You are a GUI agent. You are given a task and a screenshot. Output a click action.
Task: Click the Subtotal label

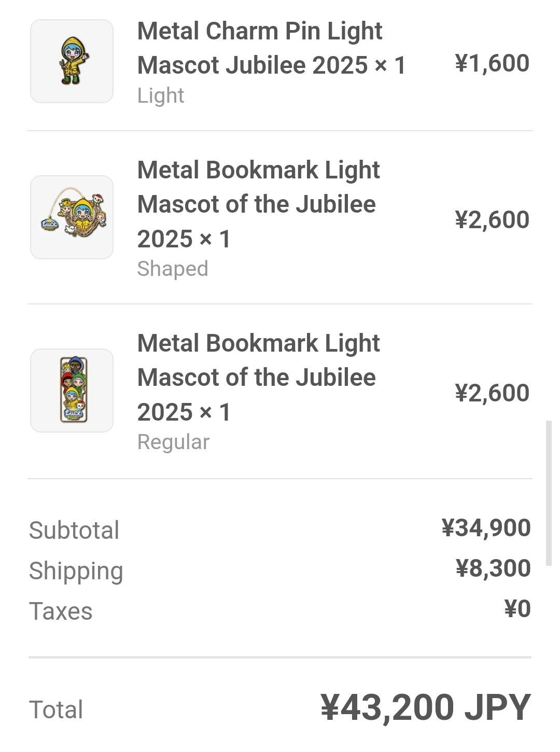pos(74,530)
